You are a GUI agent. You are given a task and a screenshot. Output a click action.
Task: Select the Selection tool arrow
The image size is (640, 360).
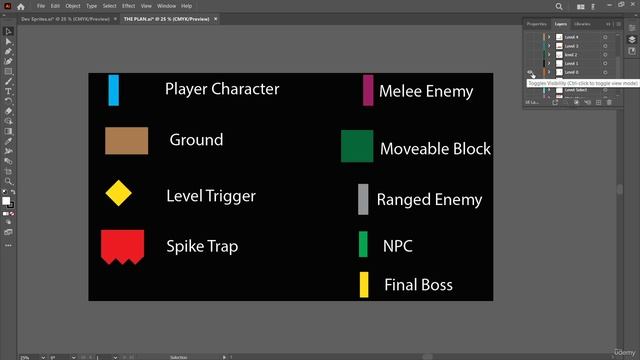(8, 31)
